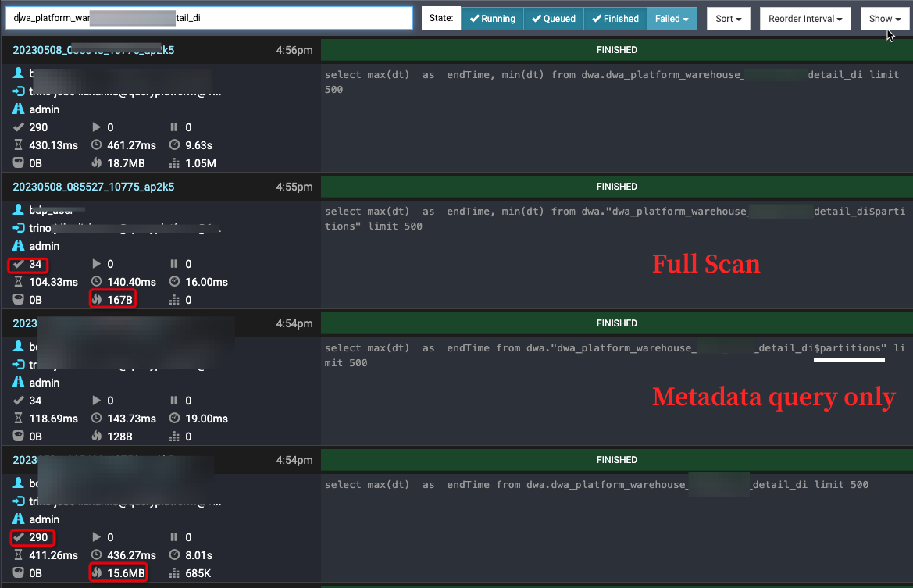Click CPU time gauge icon beside 9.63s
Image resolution: width=913 pixels, height=588 pixels.
[x=174, y=145]
